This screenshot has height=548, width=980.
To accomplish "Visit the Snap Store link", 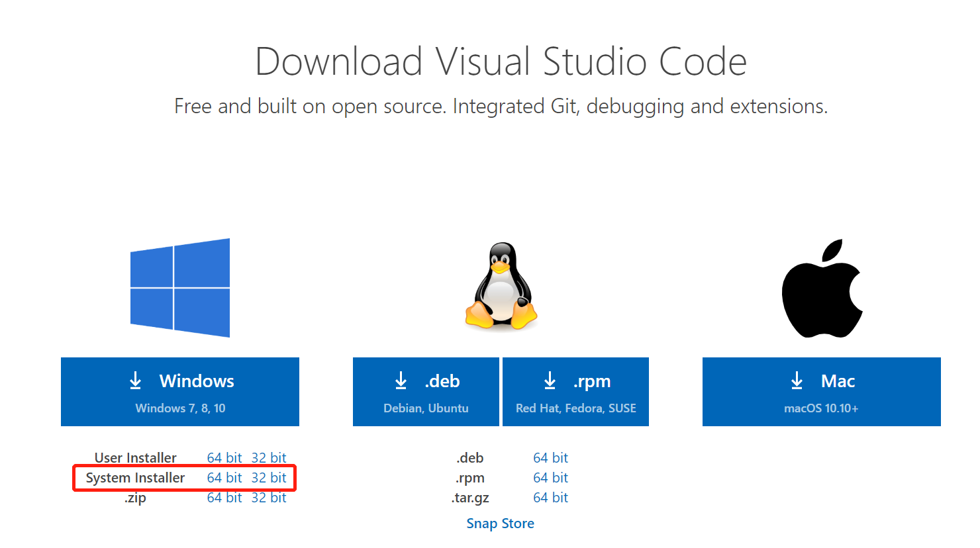I will tap(501, 524).
